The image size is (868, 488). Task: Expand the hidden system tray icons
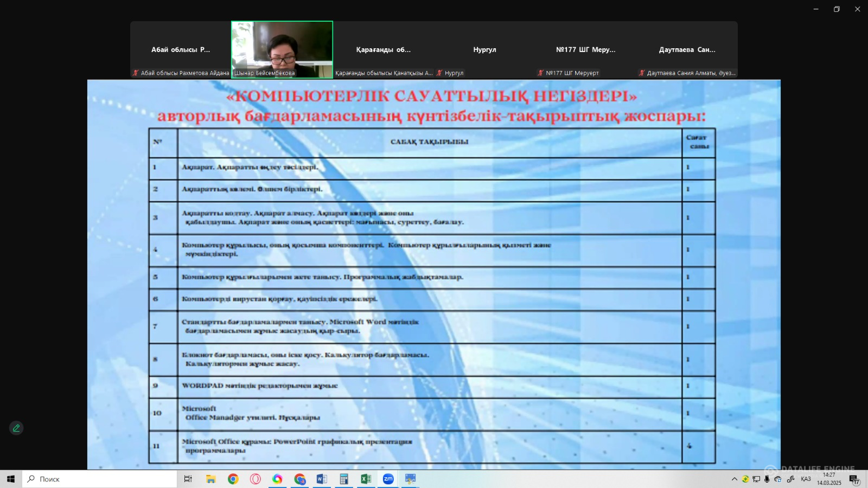[x=734, y=479]
